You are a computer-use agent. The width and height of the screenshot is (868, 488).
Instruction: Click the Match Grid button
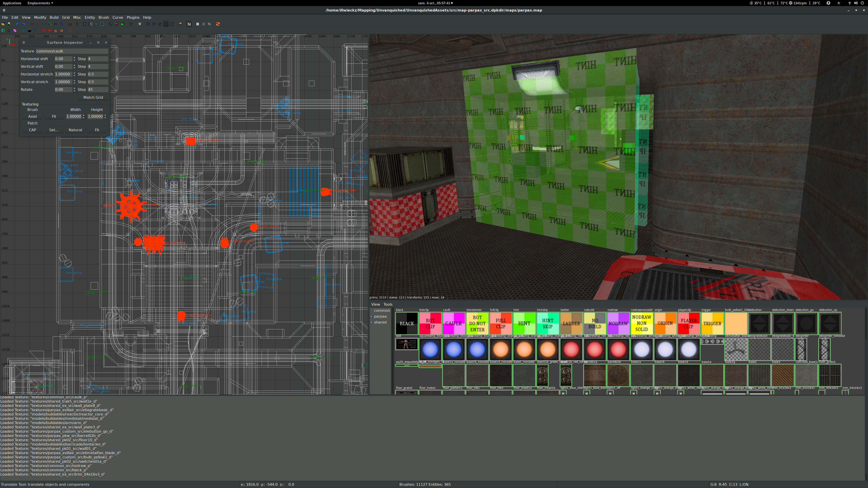pyautogui.click(x=93, y=97)
